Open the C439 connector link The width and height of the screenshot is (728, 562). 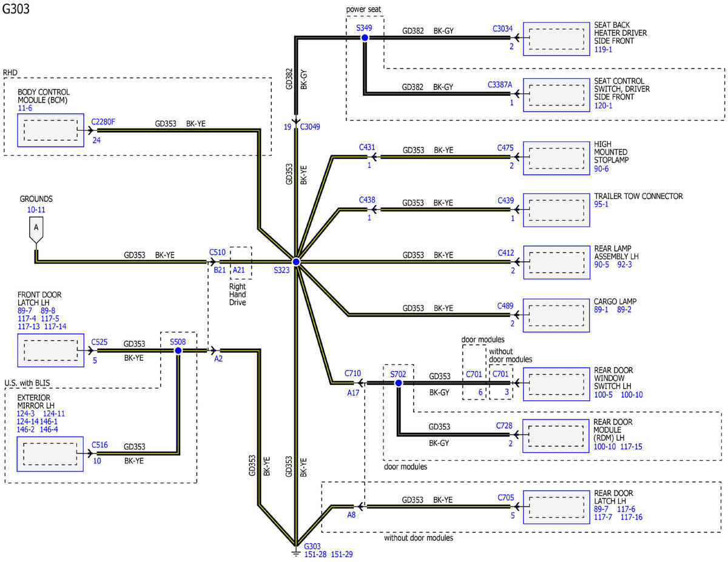(505, 199)
